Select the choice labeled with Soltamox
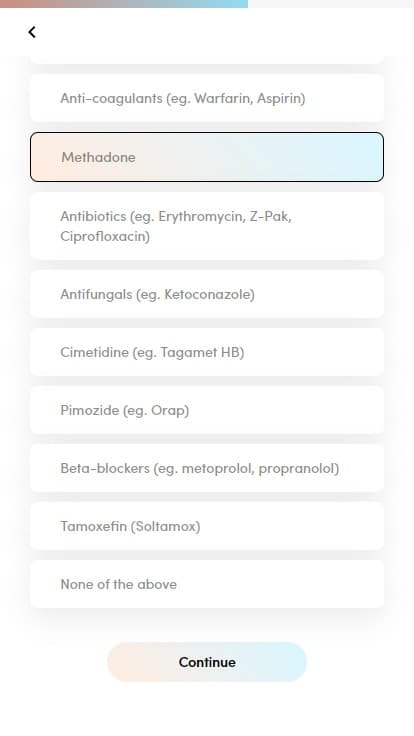The height and width of the screenshot is (736, 414). [x=207, y=526]
